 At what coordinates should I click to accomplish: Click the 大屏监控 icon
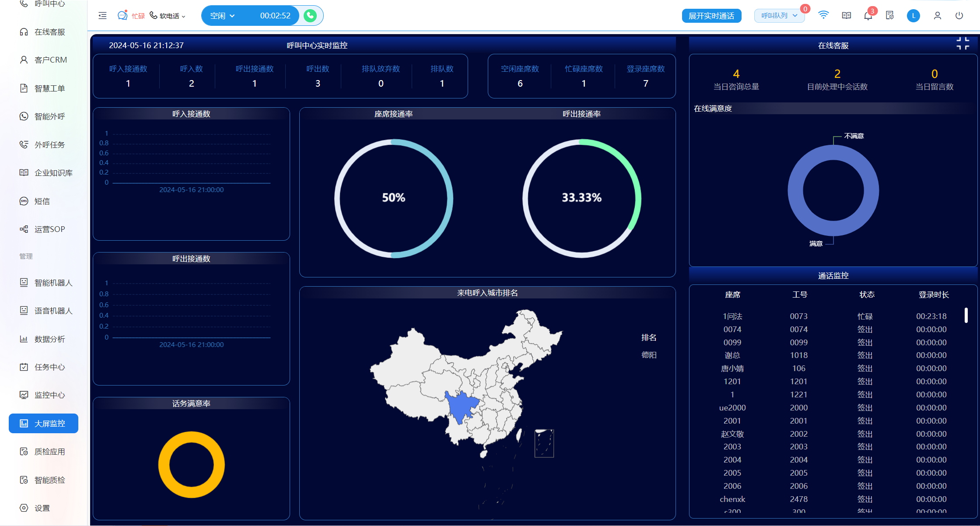pyautogui.click(x=24, y=424)
